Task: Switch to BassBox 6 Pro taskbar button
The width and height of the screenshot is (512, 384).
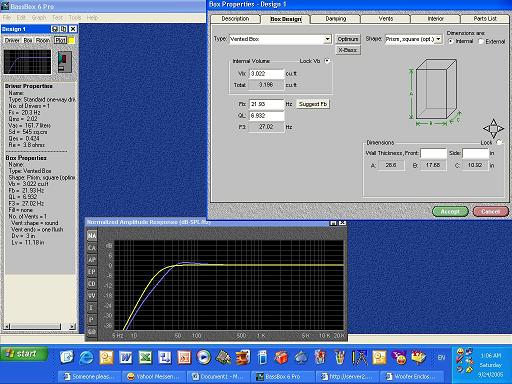Action: (x=283, y=377)
